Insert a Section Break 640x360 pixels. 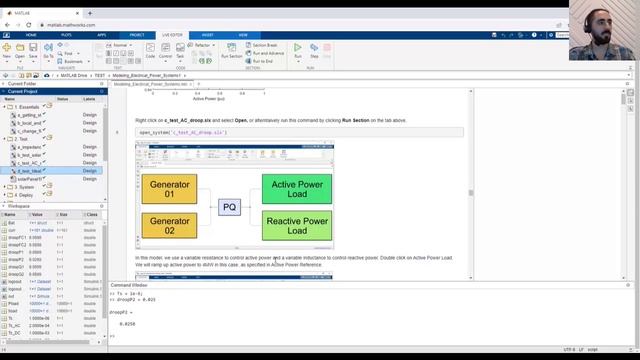point(261,45)
